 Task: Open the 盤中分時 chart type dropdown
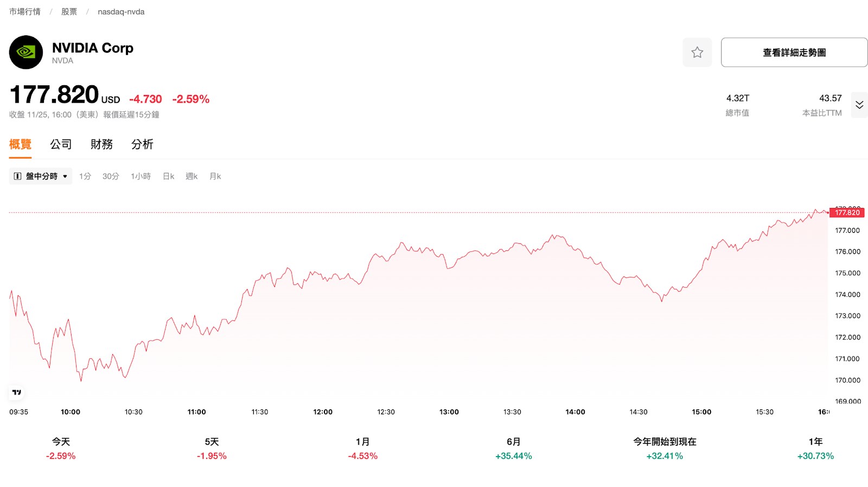click(41, 176)
